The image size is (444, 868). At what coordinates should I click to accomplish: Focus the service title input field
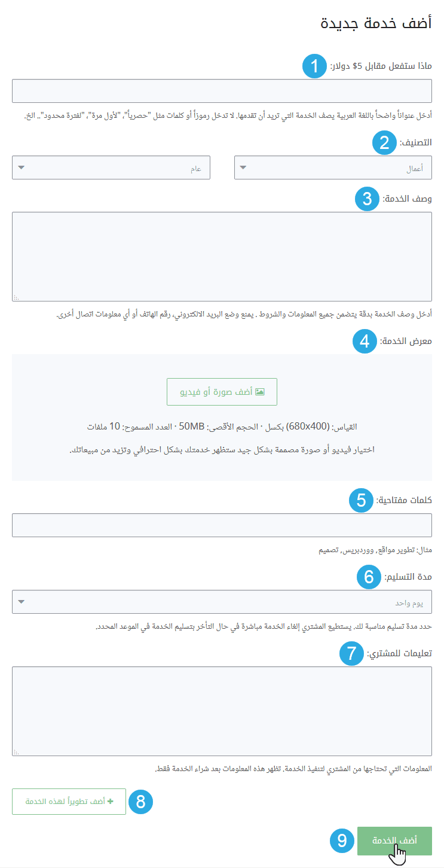(222, 91)
